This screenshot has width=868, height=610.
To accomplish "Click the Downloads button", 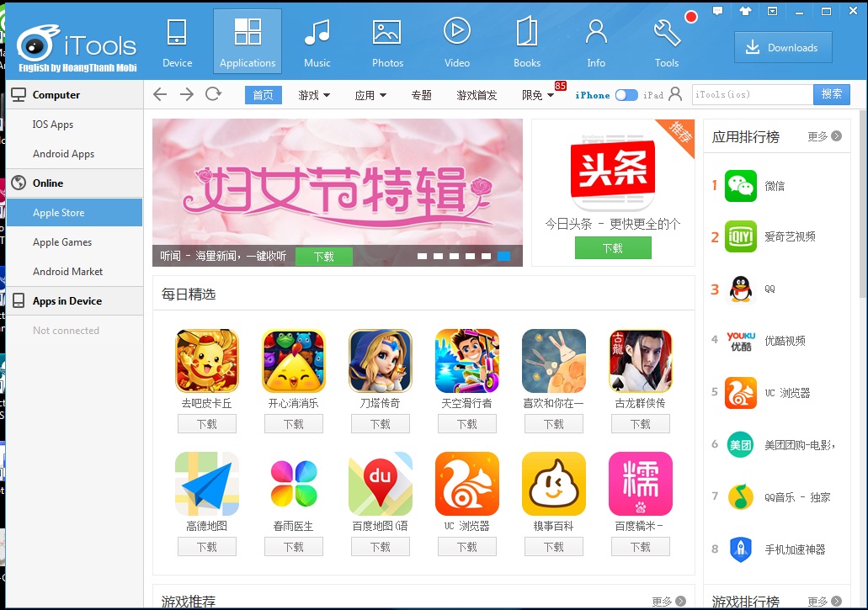I will 783,48.
